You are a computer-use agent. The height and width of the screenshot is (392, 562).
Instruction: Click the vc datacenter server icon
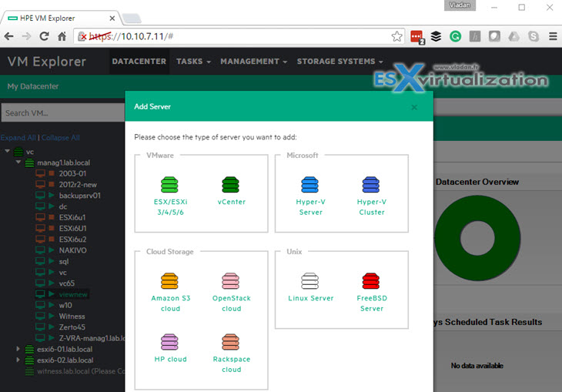point(18,152)
